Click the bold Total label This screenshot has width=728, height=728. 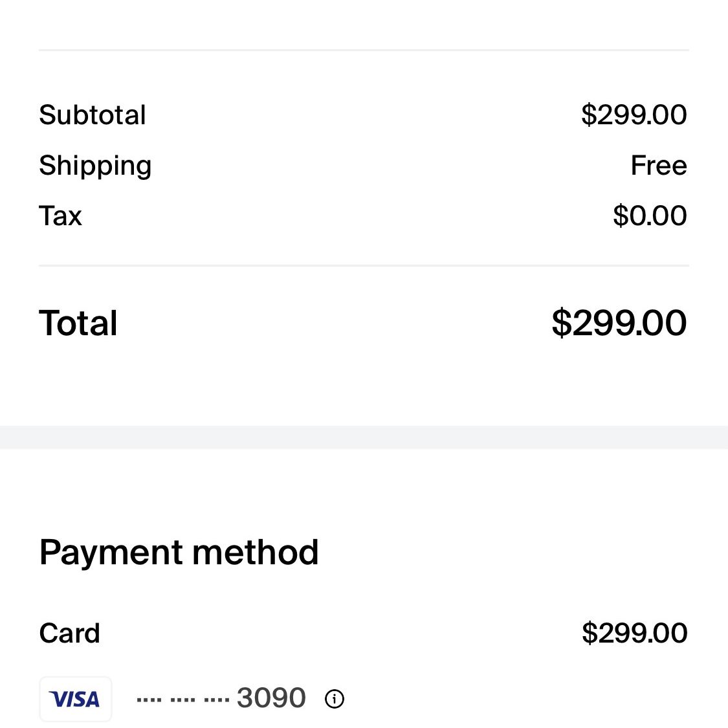(x=78, y=323)
